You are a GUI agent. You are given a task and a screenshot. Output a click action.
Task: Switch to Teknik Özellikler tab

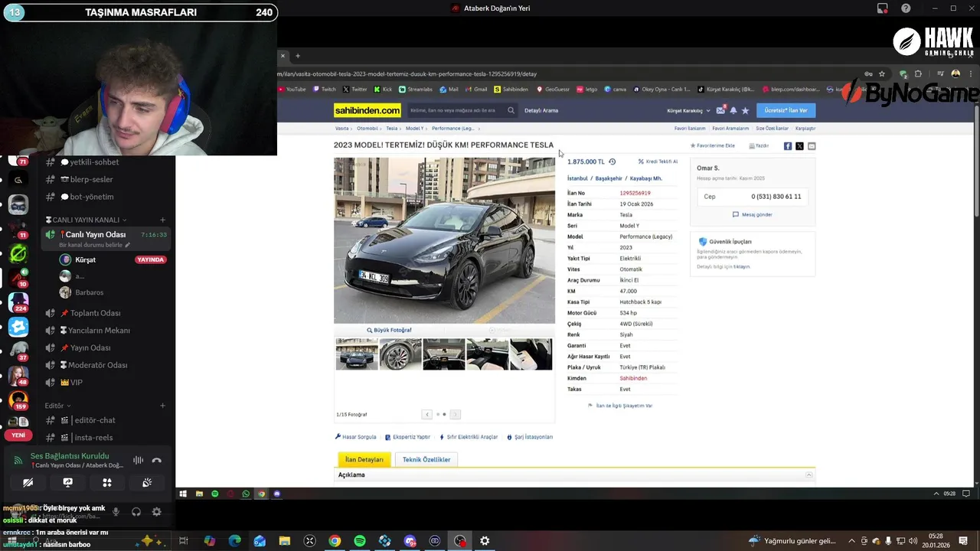426,459
